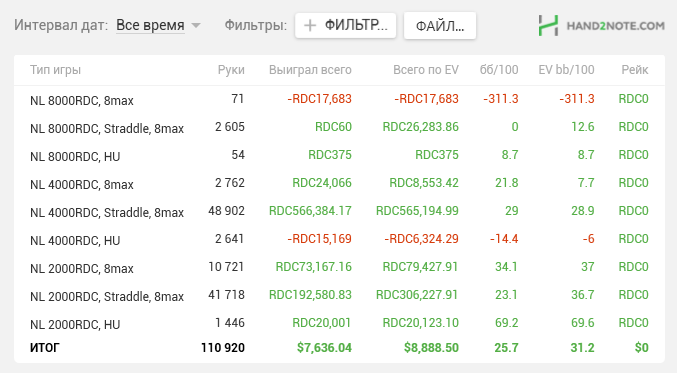Select the NL 2000RDC, HU row

pos(339,323)
